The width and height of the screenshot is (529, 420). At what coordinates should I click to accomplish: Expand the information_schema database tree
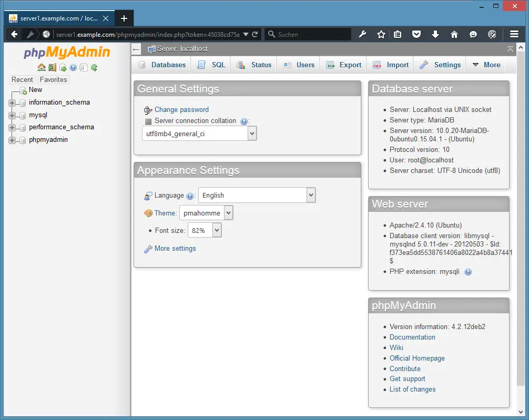pyautogui.click(x=12, y=103)
